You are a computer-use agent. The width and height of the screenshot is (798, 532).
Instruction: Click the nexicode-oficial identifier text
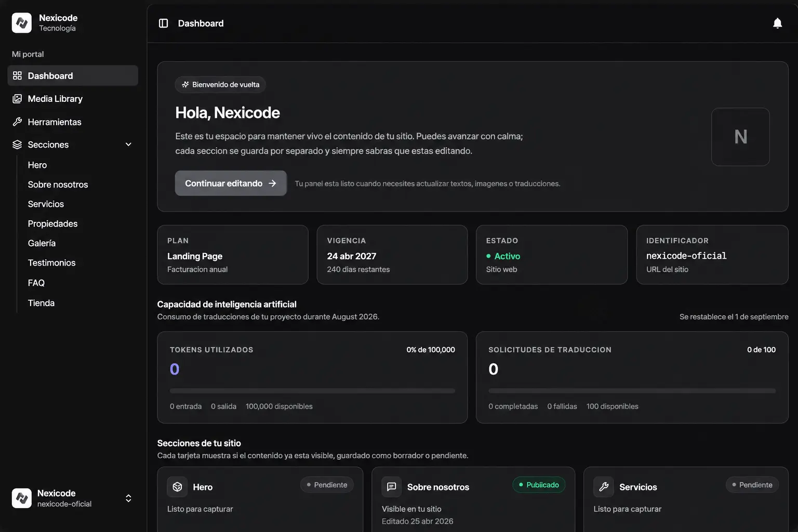click(686, 256)
